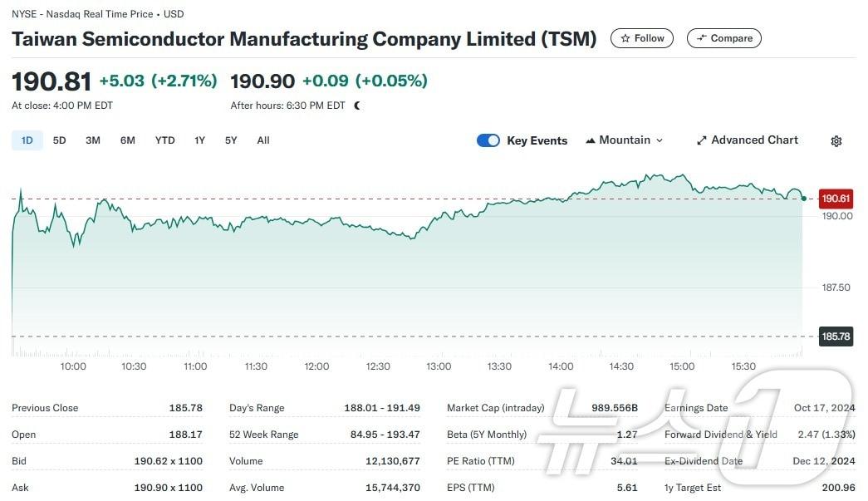Click the 185.78 previous close label
The height and width of the screenshot is (501, 868).
point(834,336)
